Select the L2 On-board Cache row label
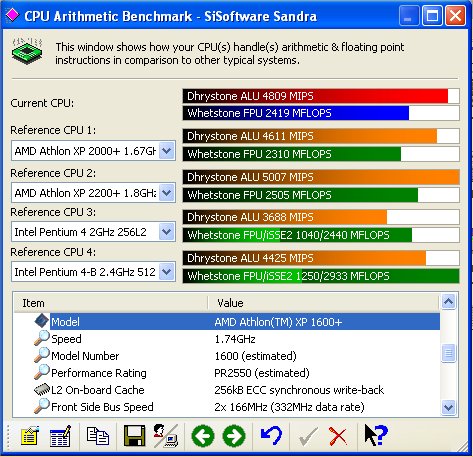 98,390
